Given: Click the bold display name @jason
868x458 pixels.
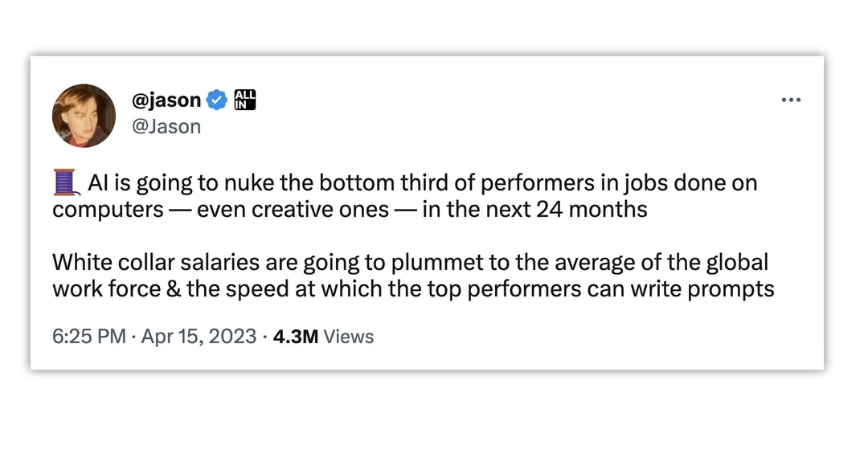Looking at the screenshot, I should coord(166,100).
